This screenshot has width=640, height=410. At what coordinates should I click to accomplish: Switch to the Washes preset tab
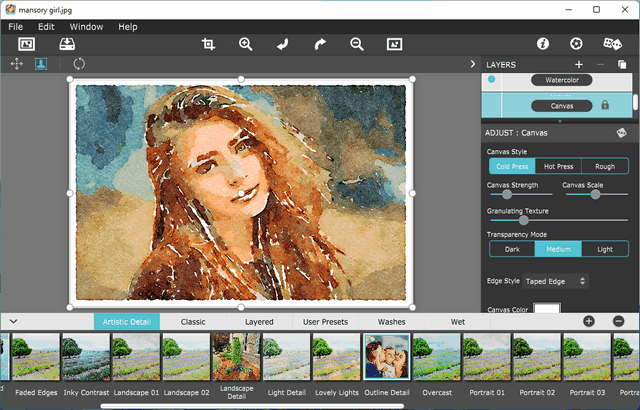click(x=391, y=322)
